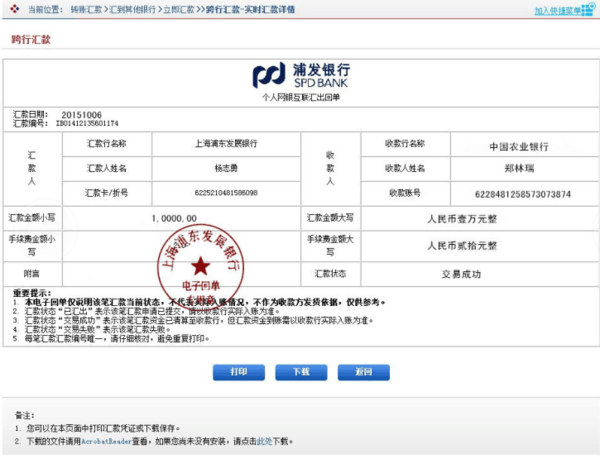The height and width of the screenshot is (459, 600).
Task: Click the 备注 heading at the bottom
Action: [24, 415]
